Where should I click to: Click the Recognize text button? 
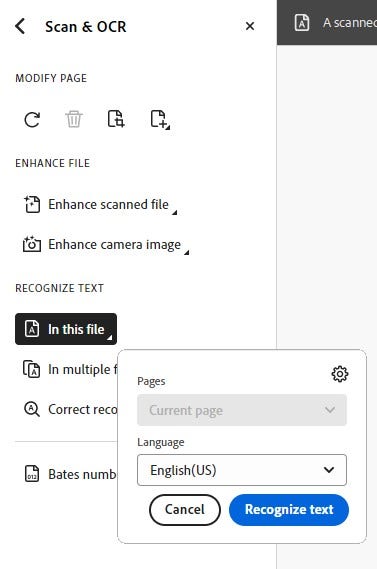point(289,509)
